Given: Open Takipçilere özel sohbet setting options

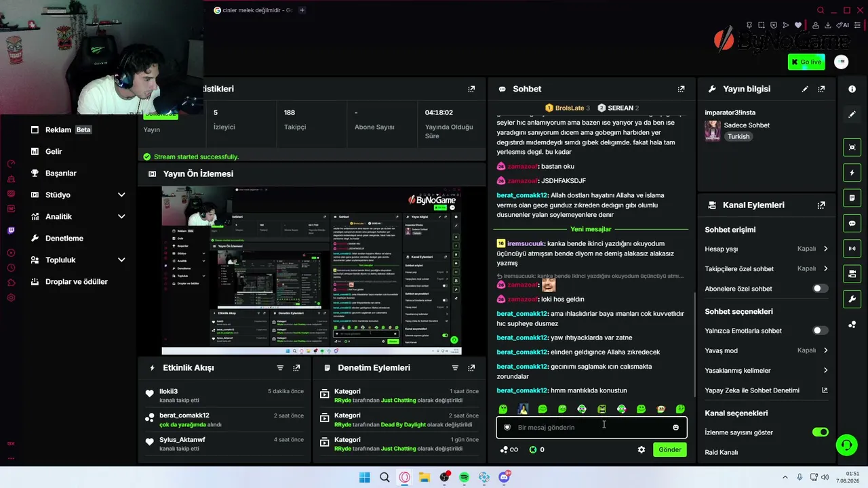Looking at the screenshot, I should [x=766, y=268].
